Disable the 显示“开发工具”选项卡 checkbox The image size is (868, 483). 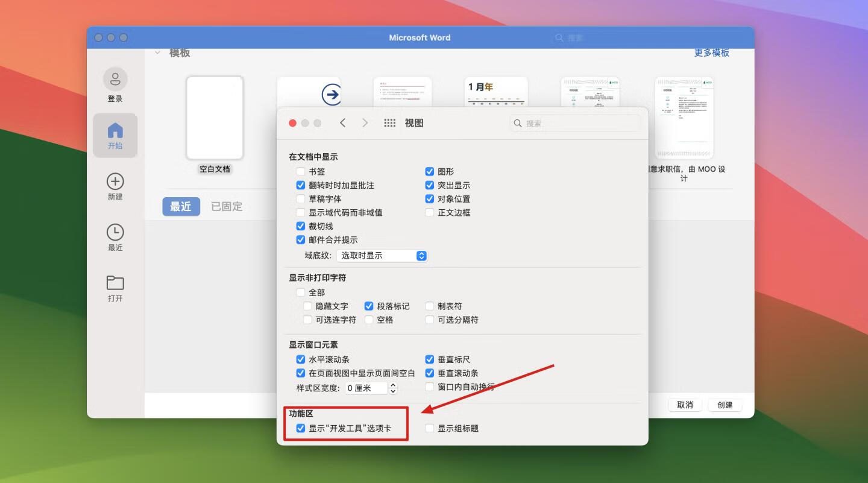(301, 429)
